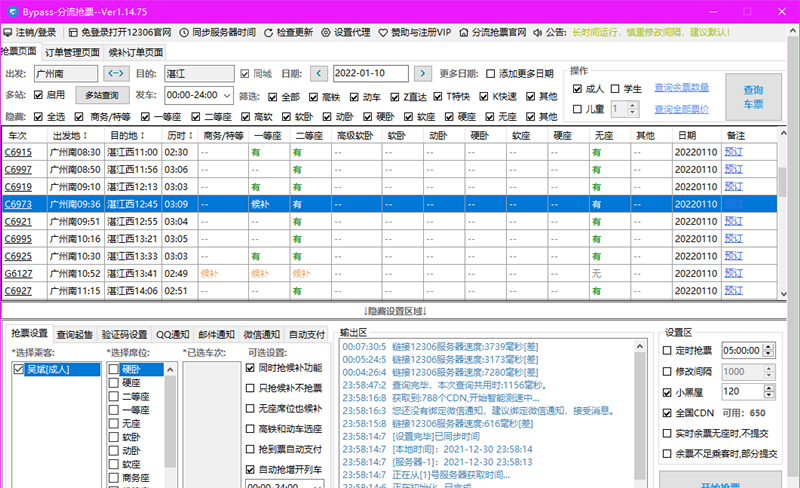The image size is (800, 488).
Task: Click the 出发 station input field
Action: 66,74
